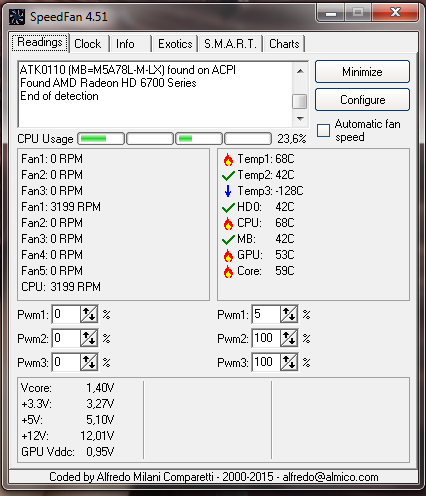Click the flame icon beside CPU temperature

click(228, 223)
